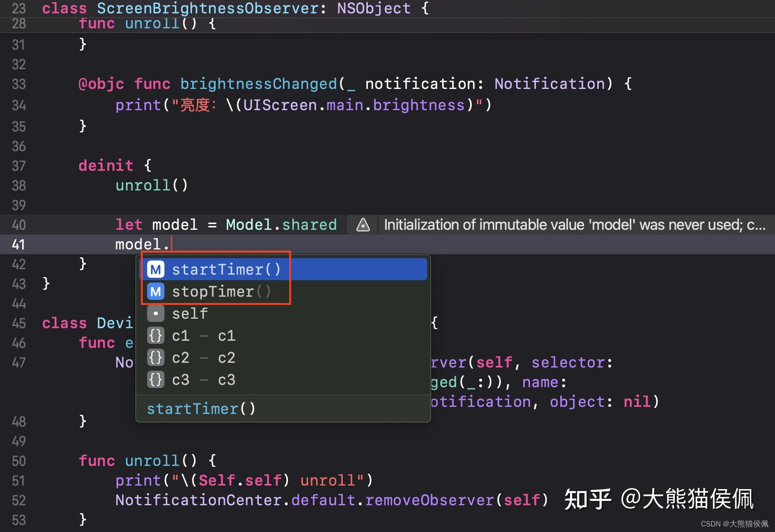Click the M method icon beside startTimer()
The height and width of the screenshot is (532, 775).
(x=156, y=269)
